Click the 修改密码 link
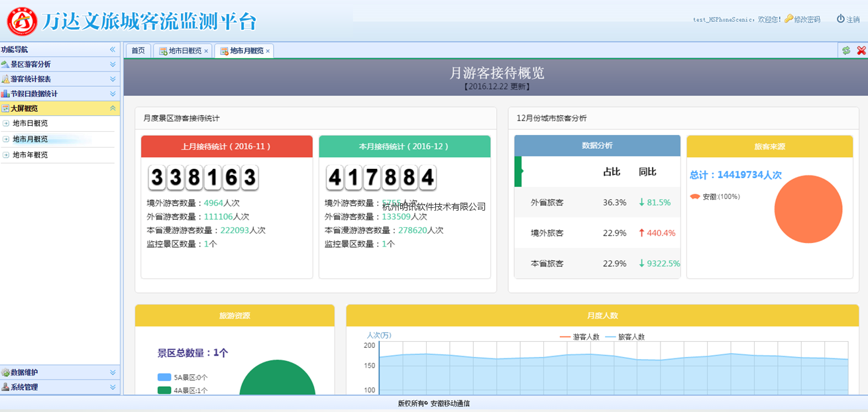 click(807, 20)
